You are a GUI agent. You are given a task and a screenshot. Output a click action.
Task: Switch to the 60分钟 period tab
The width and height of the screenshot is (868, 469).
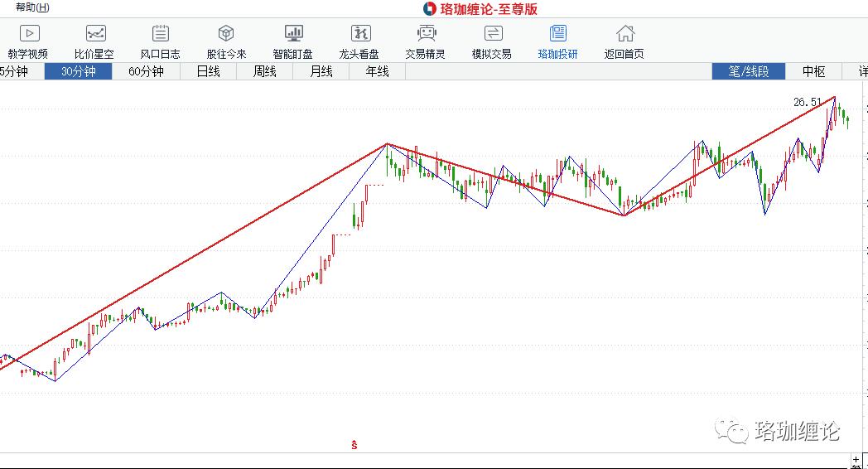146,71
